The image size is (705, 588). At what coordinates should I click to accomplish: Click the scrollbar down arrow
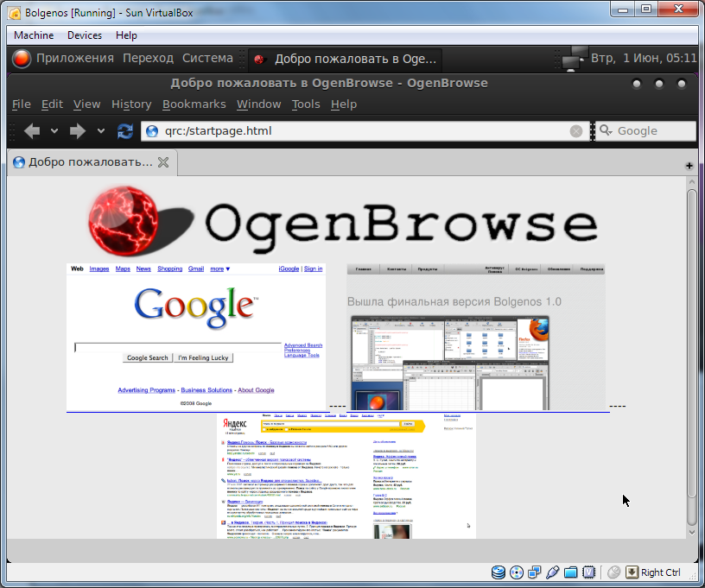click(691, 532)
